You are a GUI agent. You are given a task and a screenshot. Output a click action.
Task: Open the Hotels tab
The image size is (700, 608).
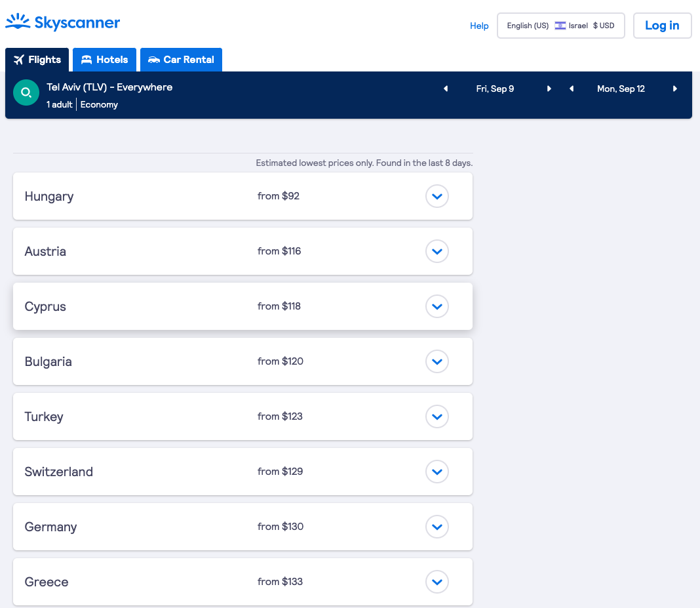104,60
